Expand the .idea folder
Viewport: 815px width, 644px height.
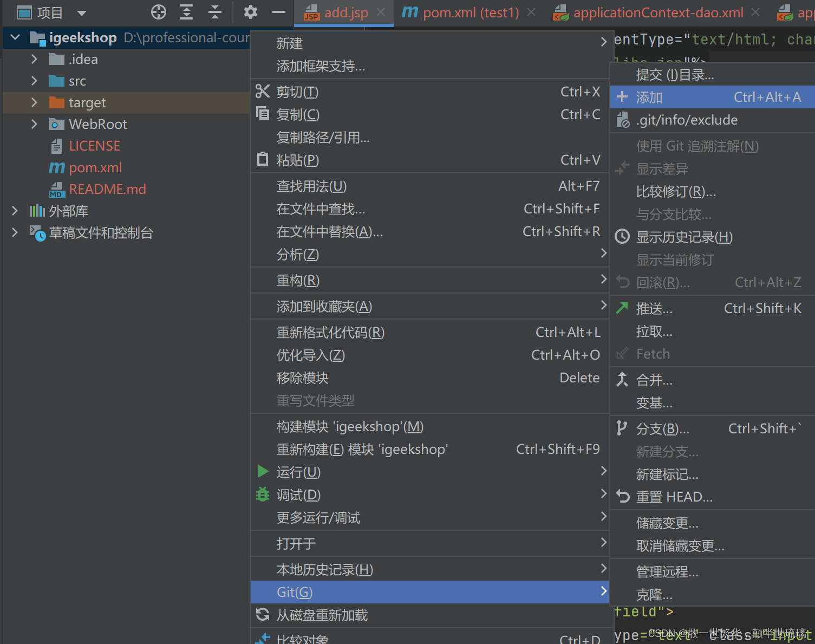coord(34,59)
